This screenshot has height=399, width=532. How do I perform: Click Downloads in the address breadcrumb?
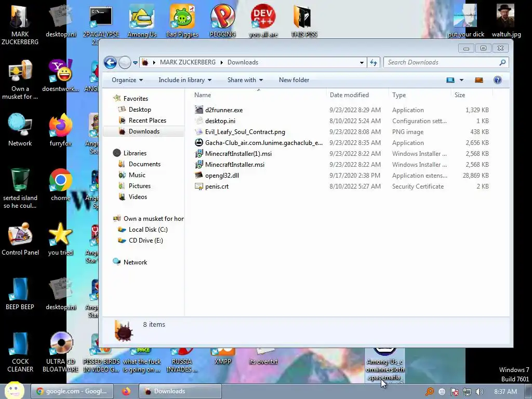click(x=243, y=62)
